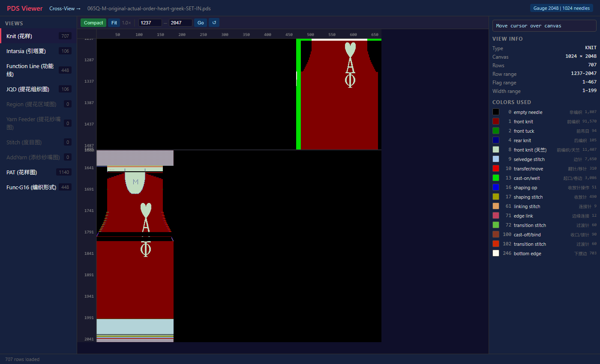
Task: Select the bottom edge white swatch
Action: pyautogui.click(x=496, y=253)
